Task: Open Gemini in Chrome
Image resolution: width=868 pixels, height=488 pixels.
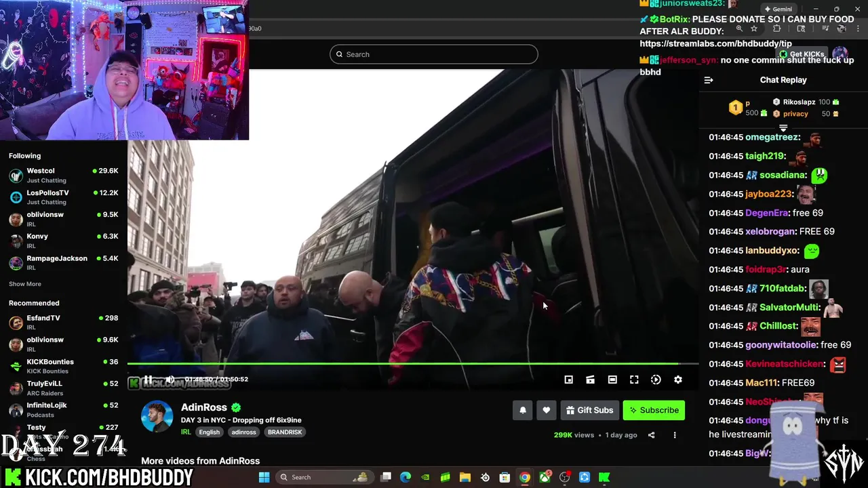Action: pos(778,9)
